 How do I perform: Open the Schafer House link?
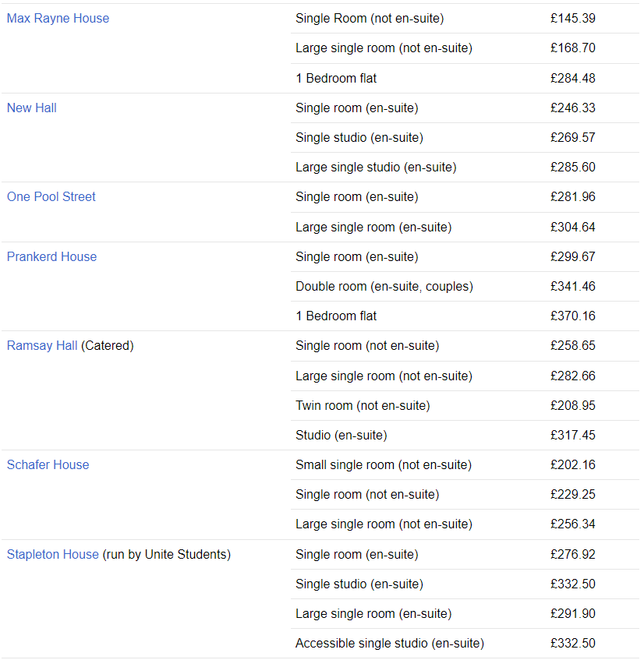[x=48, y=464]
